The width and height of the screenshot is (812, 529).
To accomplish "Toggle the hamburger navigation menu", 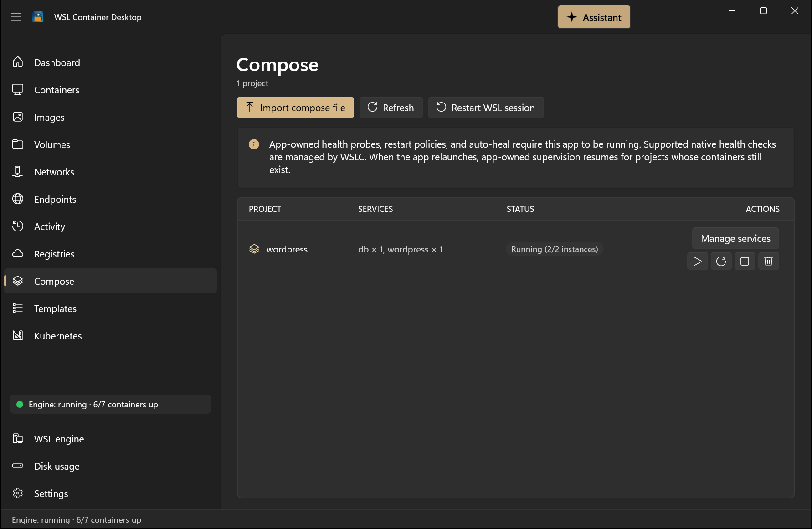I will pyautogui.click(x=16, y=17).
